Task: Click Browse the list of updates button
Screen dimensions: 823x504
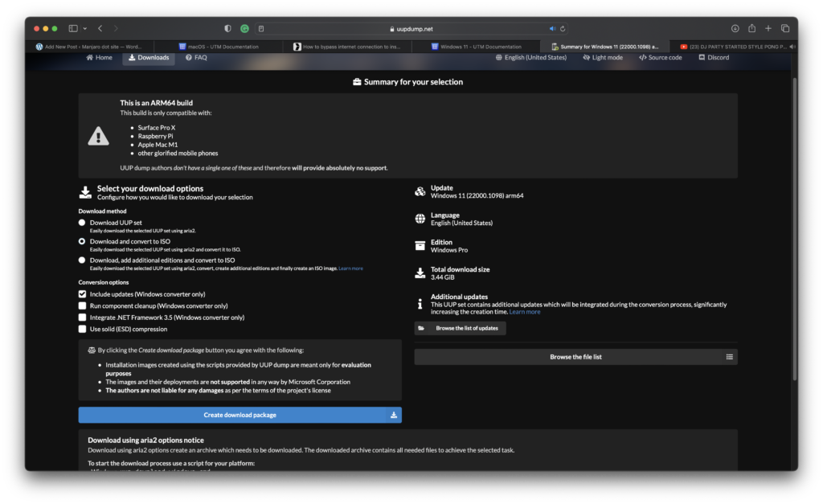Action: click(461, 328)
